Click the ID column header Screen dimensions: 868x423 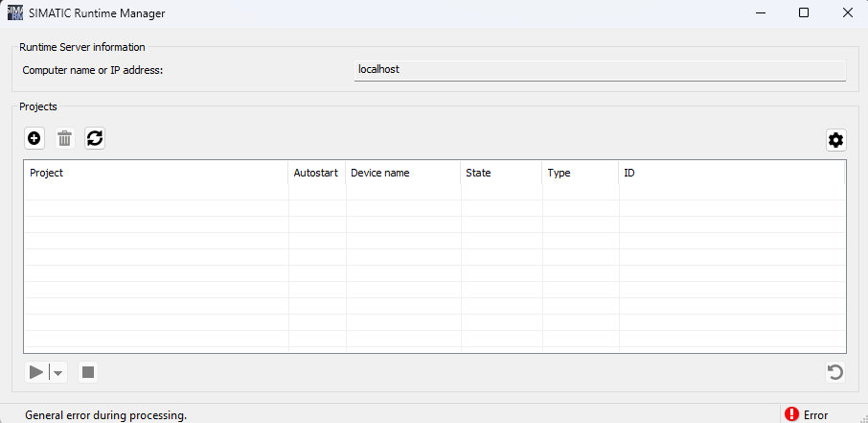[731, 174]
